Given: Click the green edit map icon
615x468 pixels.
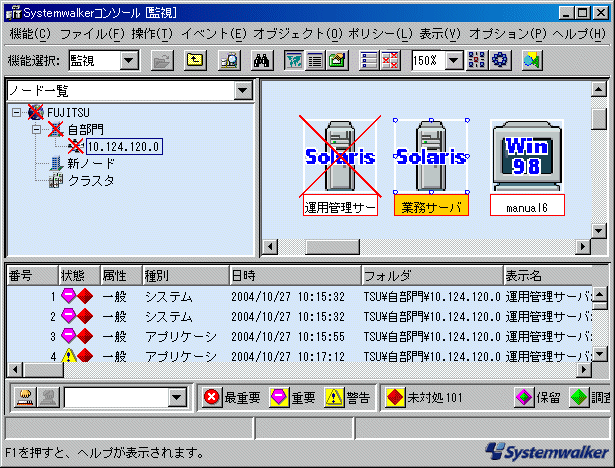Looking at the screenshot, I should coord(337,60).
